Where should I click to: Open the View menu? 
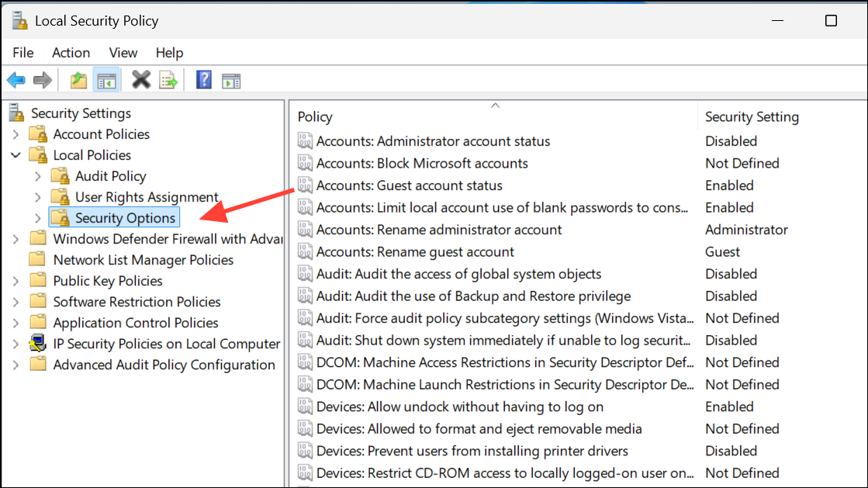point(123,53)
